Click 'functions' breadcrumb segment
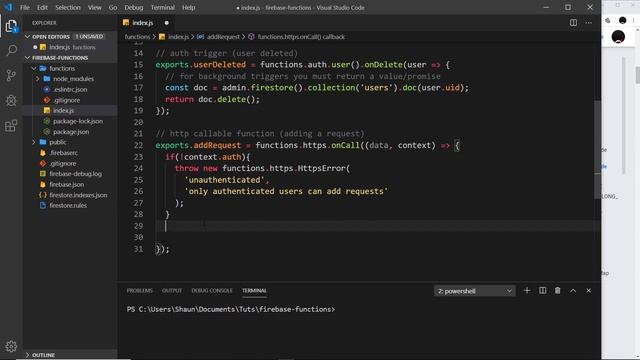 [x=137, y=37]
